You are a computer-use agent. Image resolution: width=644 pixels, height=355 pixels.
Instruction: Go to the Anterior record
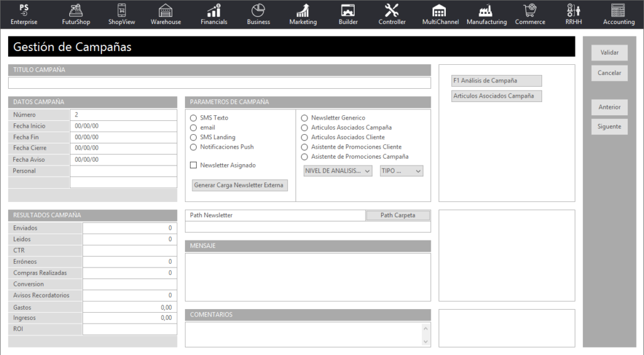click(x=609, y=107)
